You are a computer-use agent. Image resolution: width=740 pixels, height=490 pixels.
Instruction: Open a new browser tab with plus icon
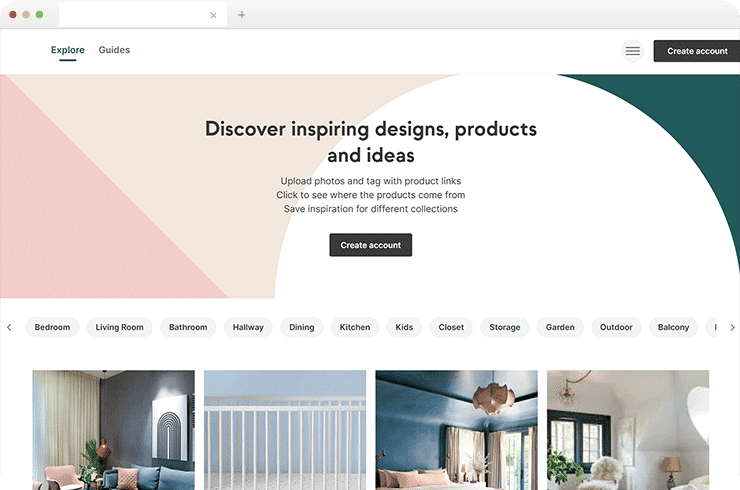pos(242,15)
